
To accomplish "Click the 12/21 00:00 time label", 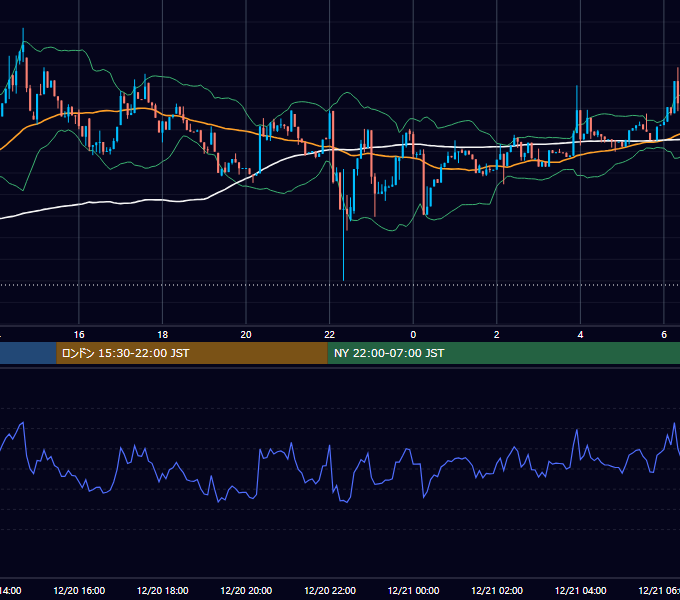I will 413,590.
